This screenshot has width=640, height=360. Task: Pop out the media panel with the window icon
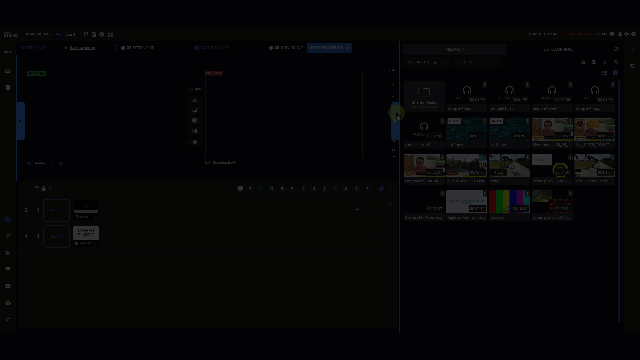(616, 49)
